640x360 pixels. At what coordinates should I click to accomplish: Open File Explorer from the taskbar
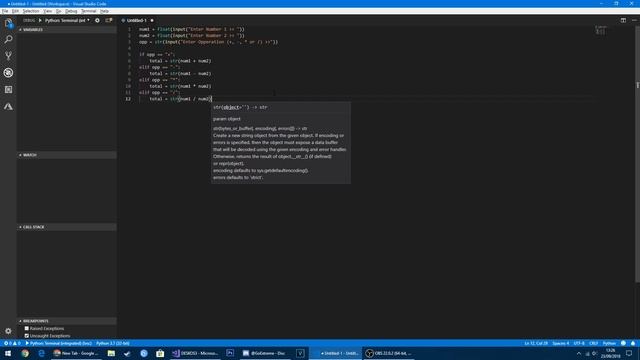111,353
